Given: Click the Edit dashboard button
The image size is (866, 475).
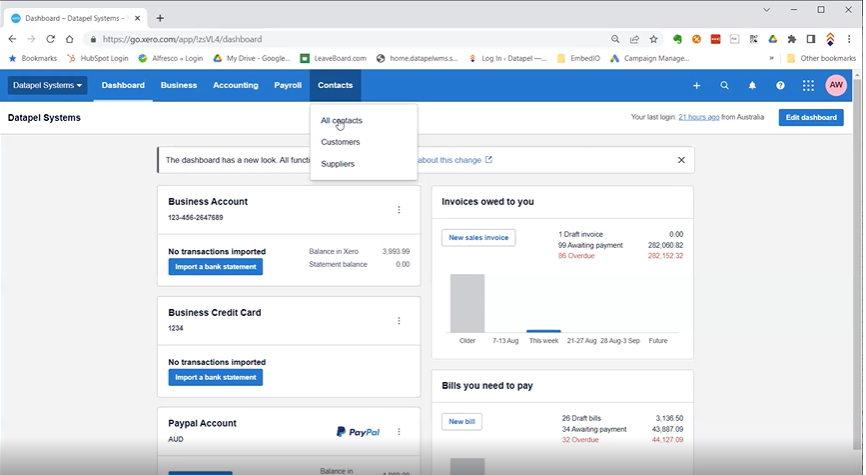Looking at the screenshot, I should pos(811,118).
